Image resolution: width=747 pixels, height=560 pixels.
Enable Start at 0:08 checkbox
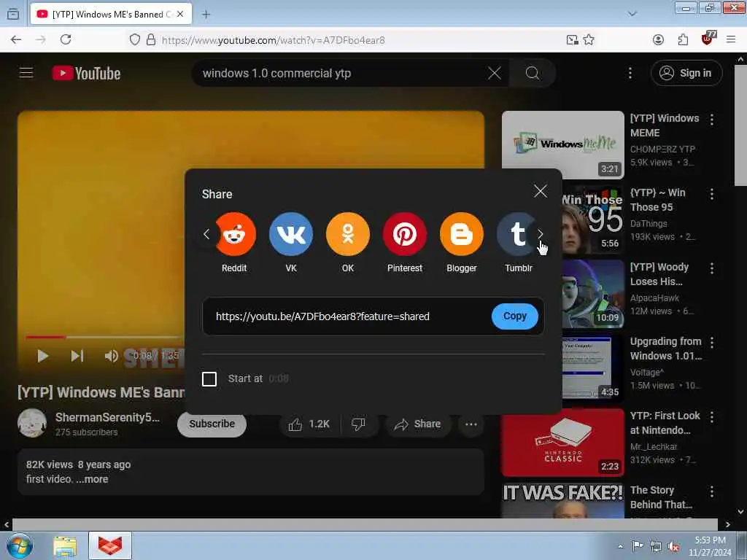tap(209, 379)
